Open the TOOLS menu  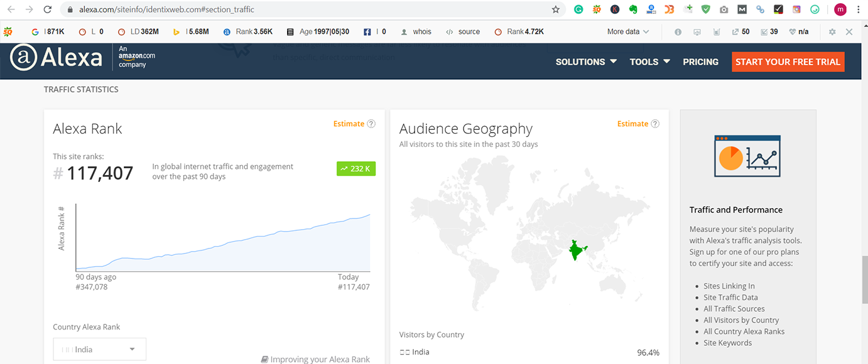[650, 62]
